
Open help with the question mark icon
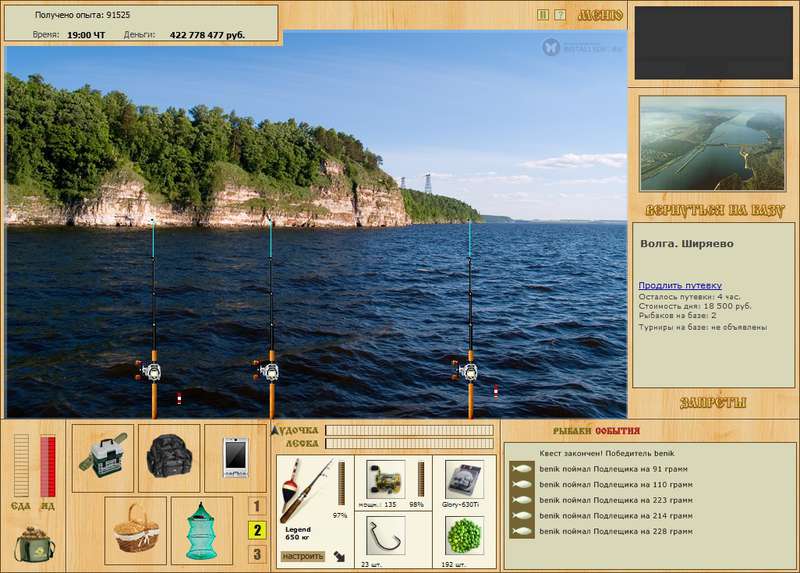click(560, 15)
